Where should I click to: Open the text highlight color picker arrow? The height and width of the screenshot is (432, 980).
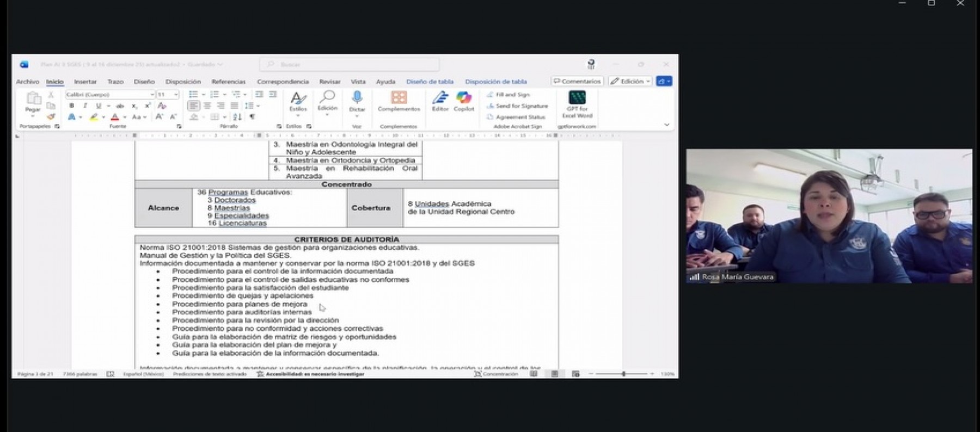pyautogui.click(x=103, y=117)
